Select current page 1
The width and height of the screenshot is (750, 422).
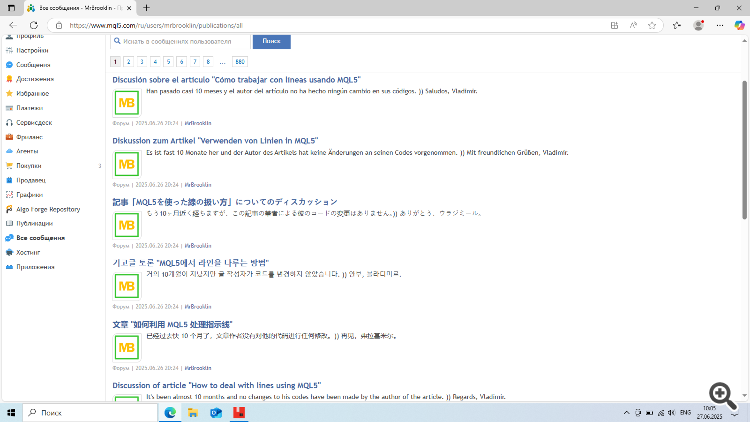pos(115,62)
